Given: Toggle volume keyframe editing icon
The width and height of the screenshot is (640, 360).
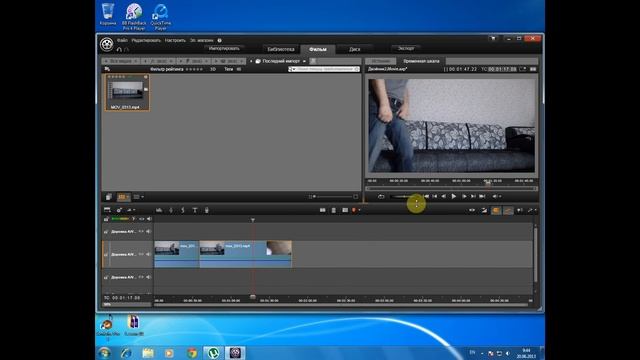Looking at the screenshot, I should pyautogui.click(x=508, y=210).
